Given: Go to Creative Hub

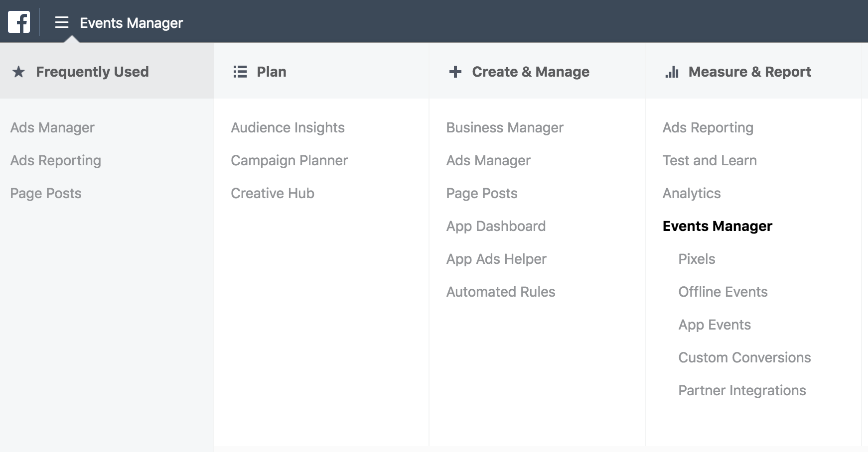Looking at the screenshot, I should 273,193.
